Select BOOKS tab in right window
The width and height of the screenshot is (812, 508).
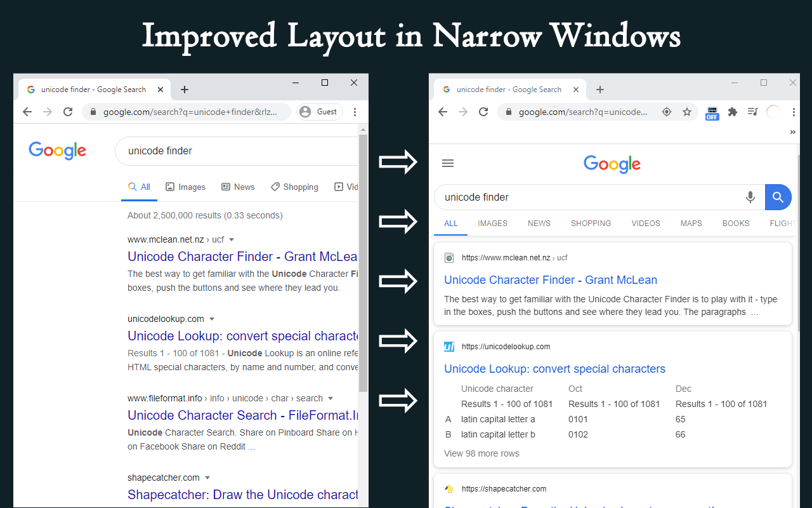736,224
